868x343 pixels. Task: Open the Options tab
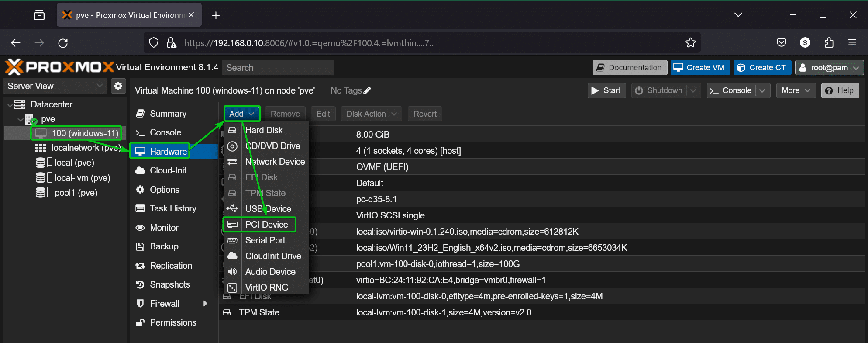pyautogui.click(x=174, y=190)
